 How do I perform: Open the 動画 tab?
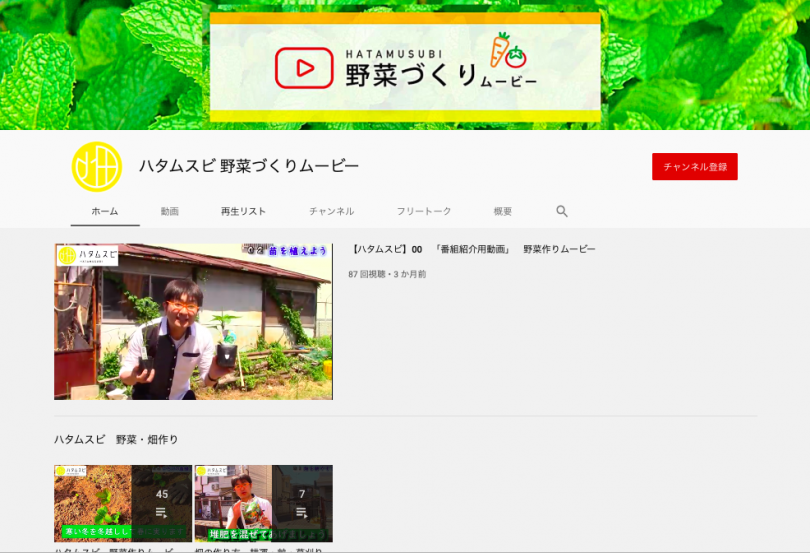point(169,211)
